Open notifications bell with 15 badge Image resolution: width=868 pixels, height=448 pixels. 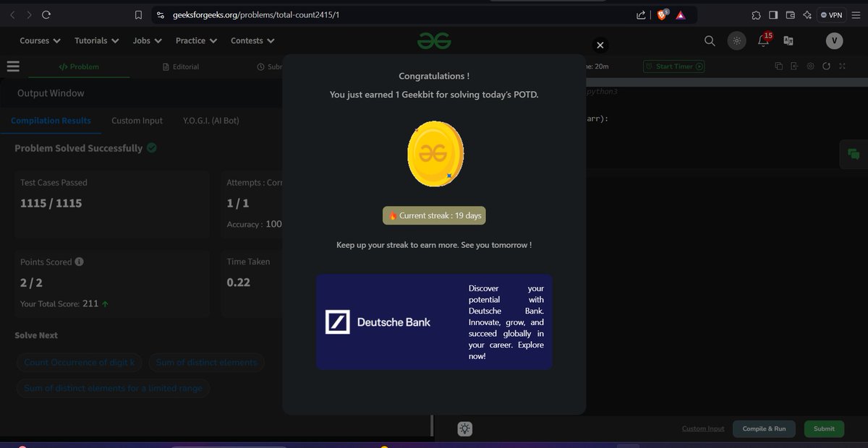[764, 40]
